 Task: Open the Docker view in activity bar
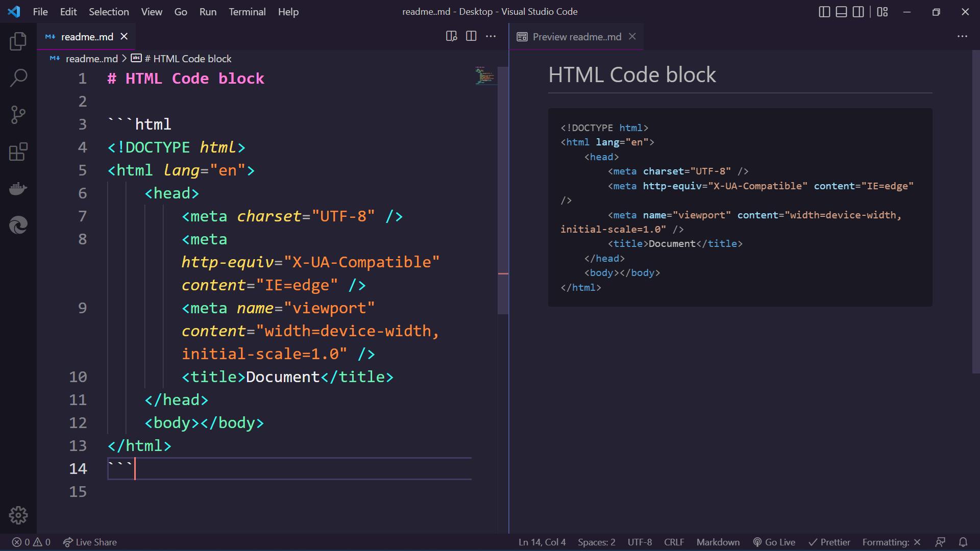[x=18, y=188]
